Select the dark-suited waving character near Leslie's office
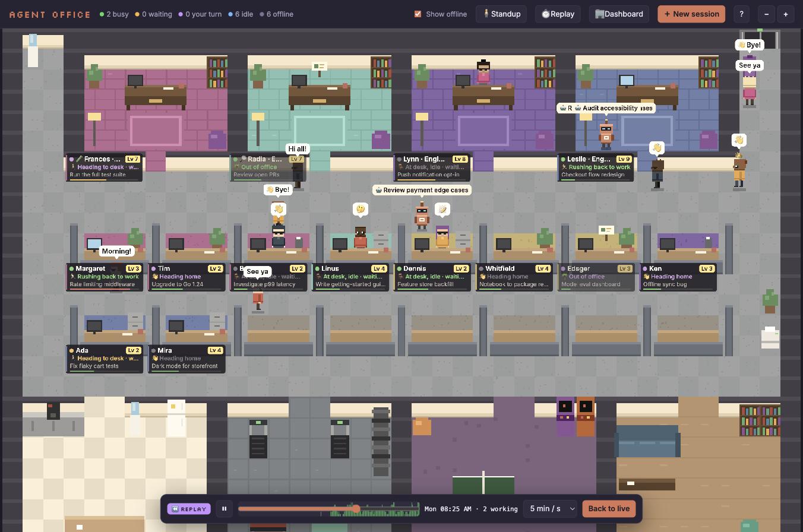Screen dimensions: 803x532 [657, 173]
